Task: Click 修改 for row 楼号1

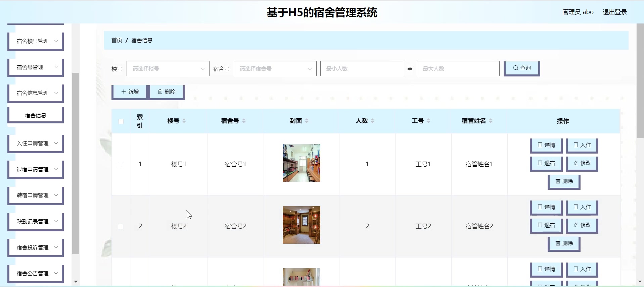Action: 582,163
